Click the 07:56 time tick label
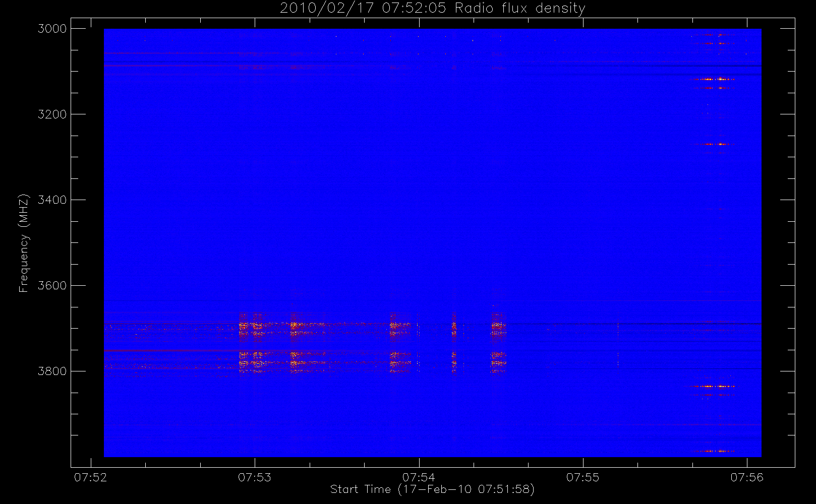816x504 pixels. (747, 477)
